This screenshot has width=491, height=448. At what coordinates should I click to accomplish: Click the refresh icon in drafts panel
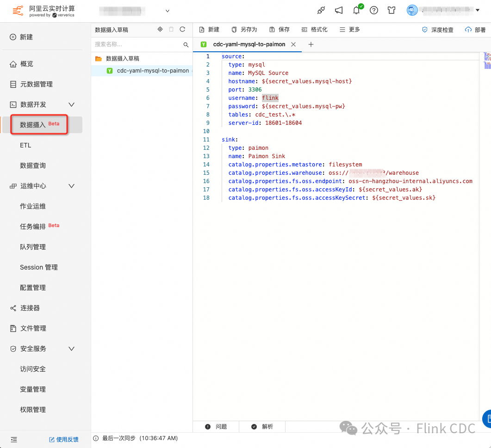[182, 29]
